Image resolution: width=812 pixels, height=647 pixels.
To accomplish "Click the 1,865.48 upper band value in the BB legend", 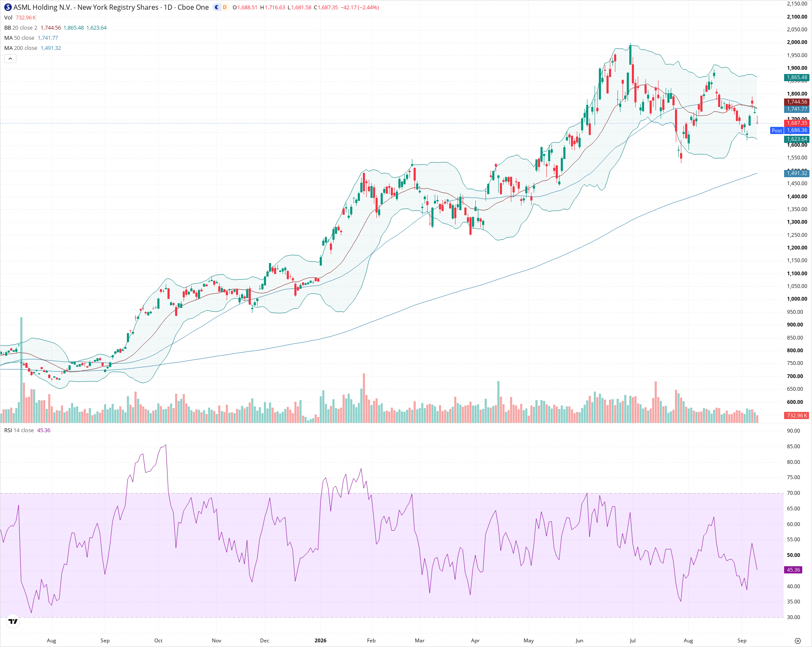I will 74,27.
